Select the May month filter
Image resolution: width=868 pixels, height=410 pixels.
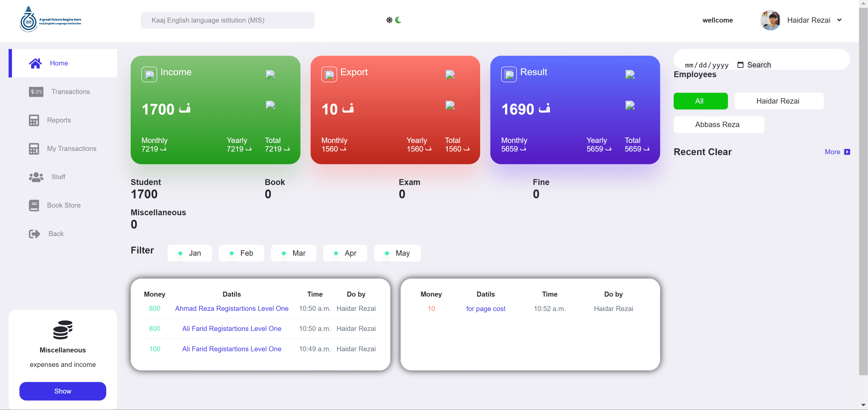(x=397, y=253)
